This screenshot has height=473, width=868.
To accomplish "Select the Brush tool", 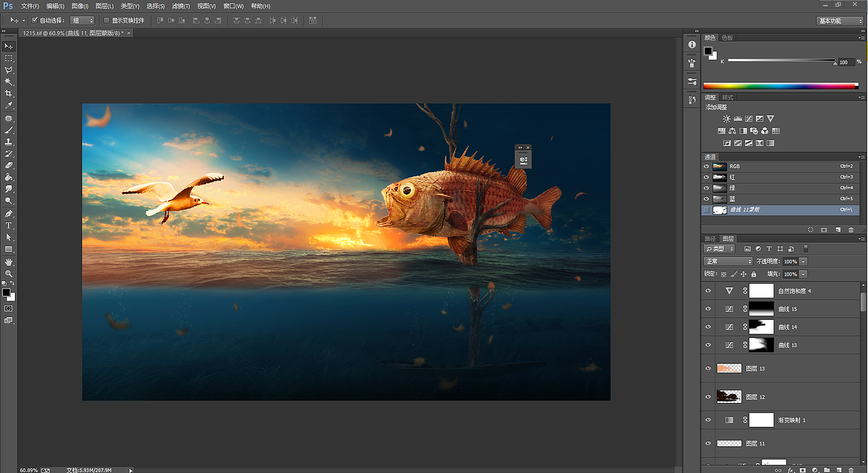I will tap(9, 130).
